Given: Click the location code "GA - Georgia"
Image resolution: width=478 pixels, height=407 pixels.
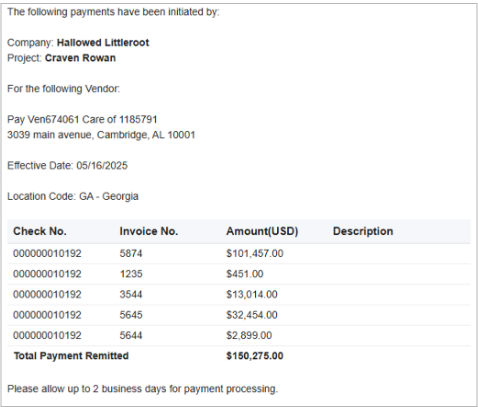Looking at the screenshot, I should 109,196.
